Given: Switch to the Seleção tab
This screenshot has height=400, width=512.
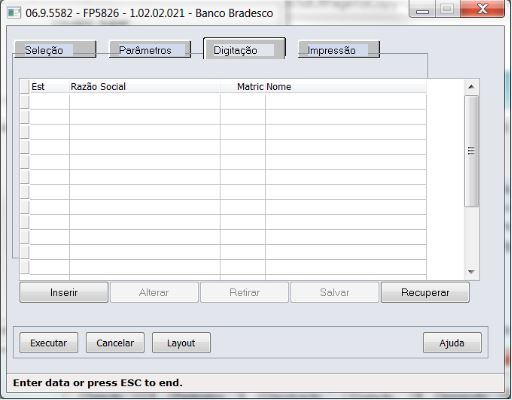Looking at the screenshot, I should (55, 50).
